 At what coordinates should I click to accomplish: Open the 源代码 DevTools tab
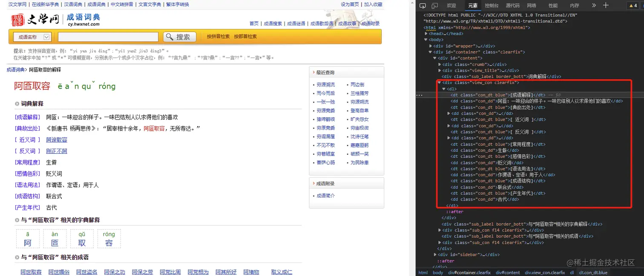[512, 6]
